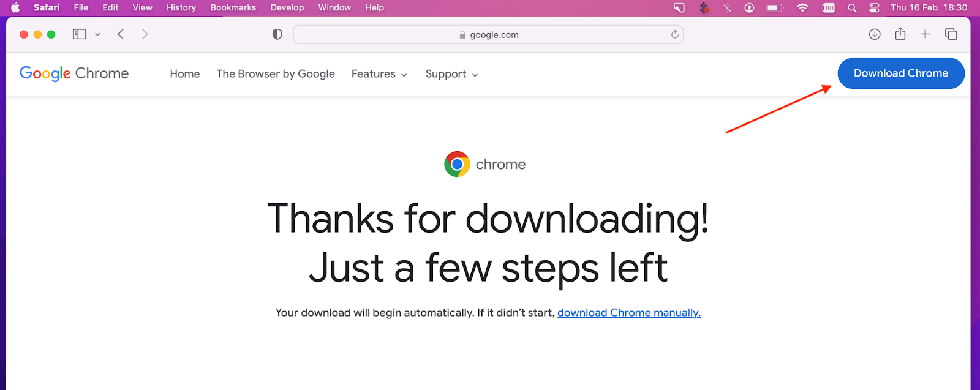Open the user account menu bar icon
This screenshot has height=390, width=980.
(x=749, y=8)
